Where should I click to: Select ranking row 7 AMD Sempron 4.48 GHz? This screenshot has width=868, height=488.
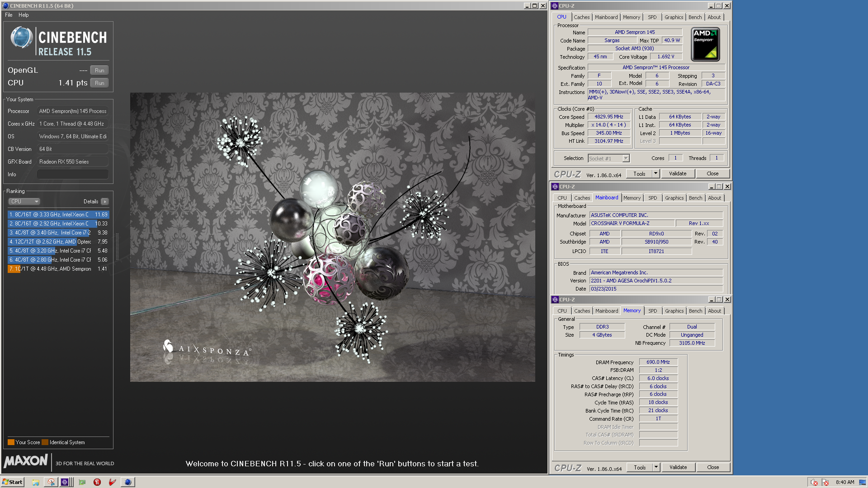(58, 269)
